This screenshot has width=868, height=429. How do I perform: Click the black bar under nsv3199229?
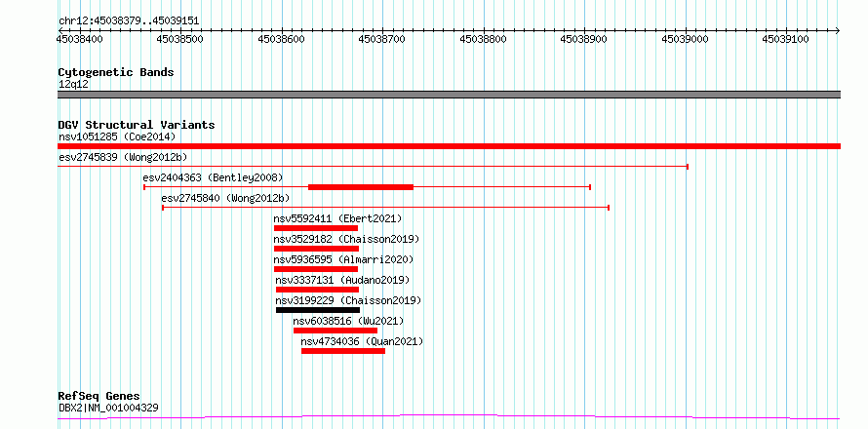click(318, 310)
